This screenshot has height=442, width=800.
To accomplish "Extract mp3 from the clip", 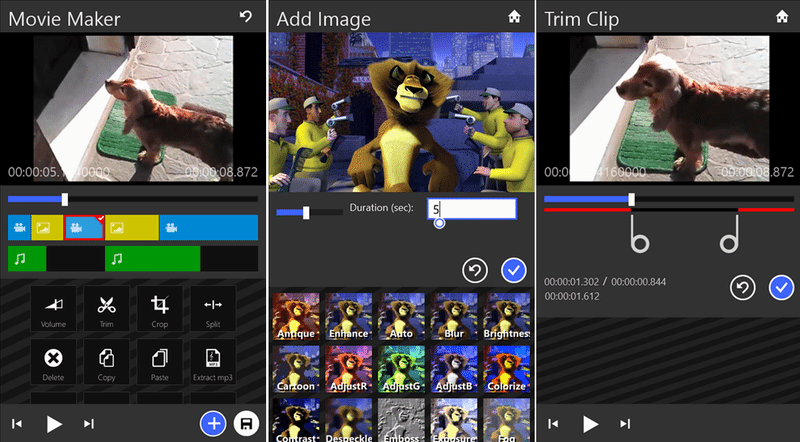I will [x=213, y=362].
